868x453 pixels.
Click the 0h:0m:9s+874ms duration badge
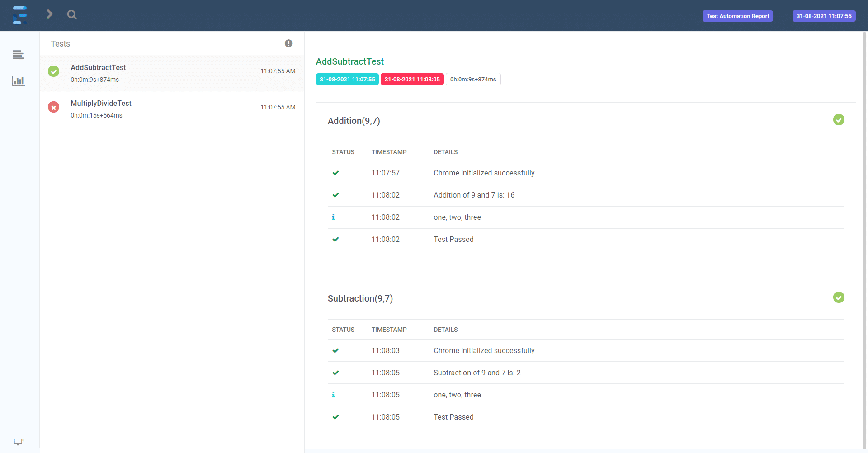pos(473,79)
